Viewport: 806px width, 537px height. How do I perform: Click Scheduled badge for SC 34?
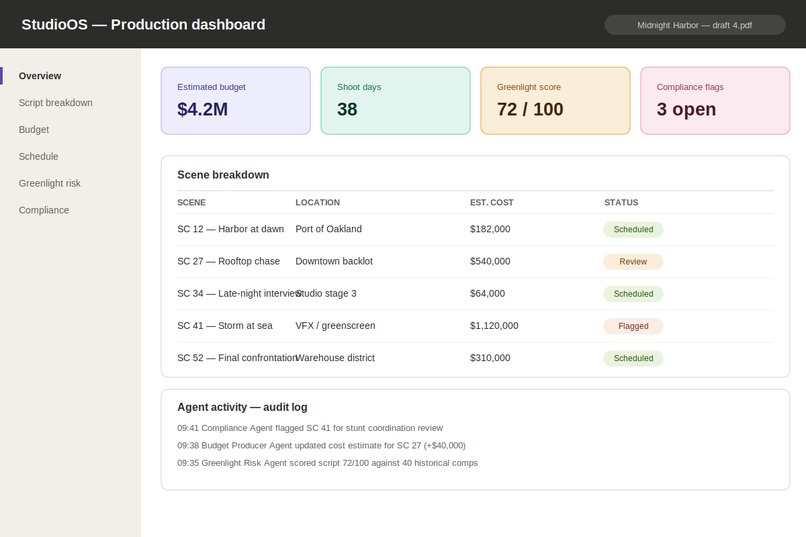click(x=633, y=294)
